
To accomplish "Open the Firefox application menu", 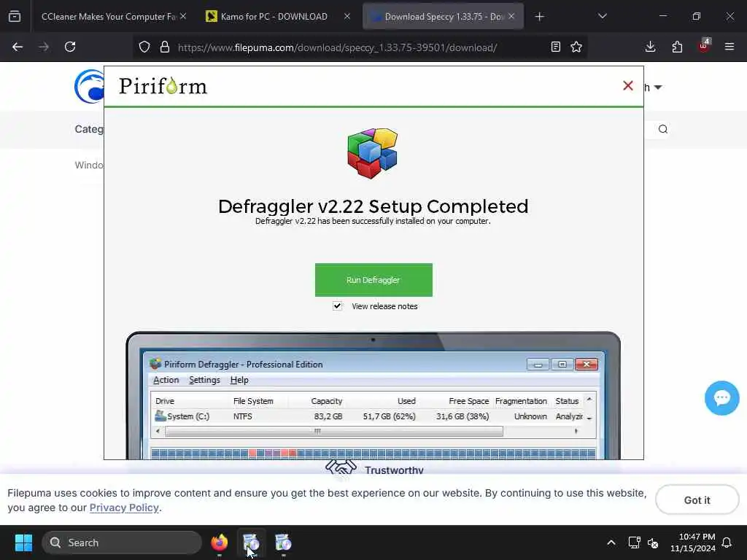I will pos(729,47).
